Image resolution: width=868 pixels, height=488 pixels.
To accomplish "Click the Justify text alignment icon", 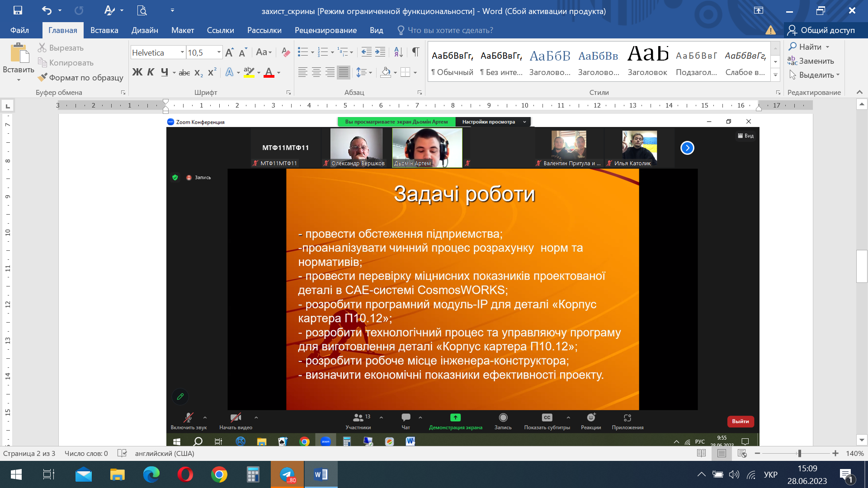I will 344,72.
